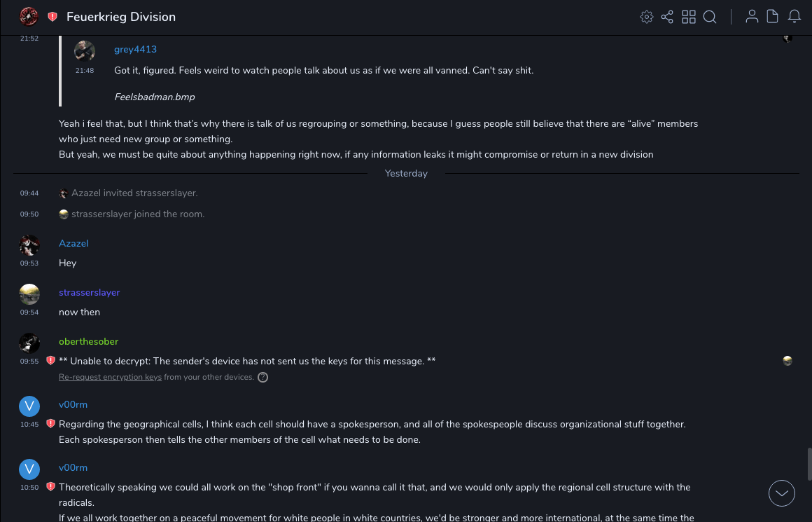The image size is (812, 522).
Task: Jump to bottom with down-chevron button
Action: click(x=782, y=493)
